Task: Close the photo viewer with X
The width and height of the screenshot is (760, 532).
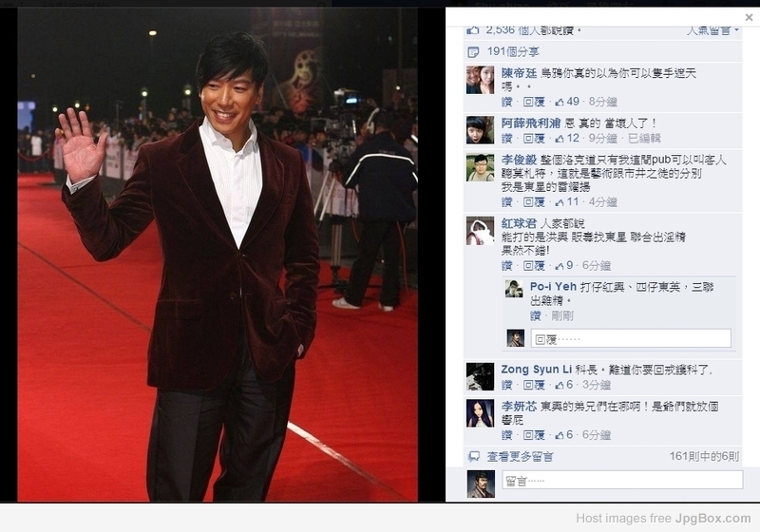Action: pos(749,17)
